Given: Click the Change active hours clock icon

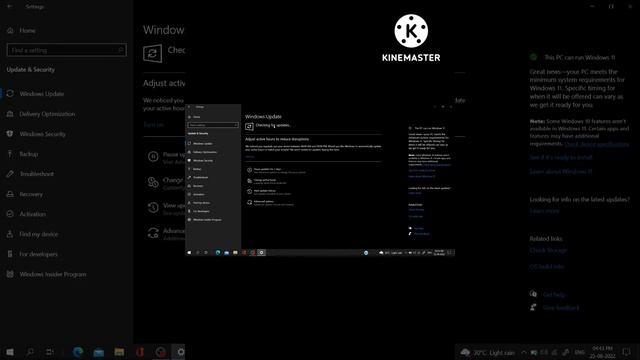Looking at the screenshot, I should 153,182.
